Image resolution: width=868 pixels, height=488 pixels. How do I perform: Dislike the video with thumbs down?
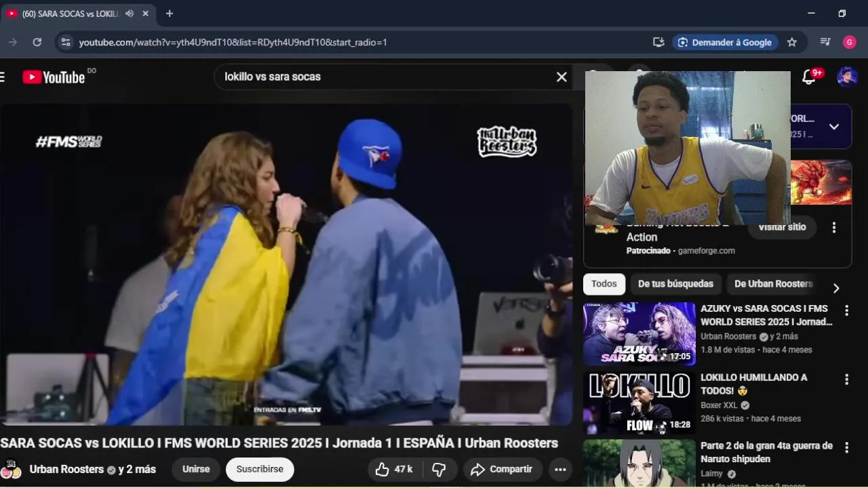[439, 469]
